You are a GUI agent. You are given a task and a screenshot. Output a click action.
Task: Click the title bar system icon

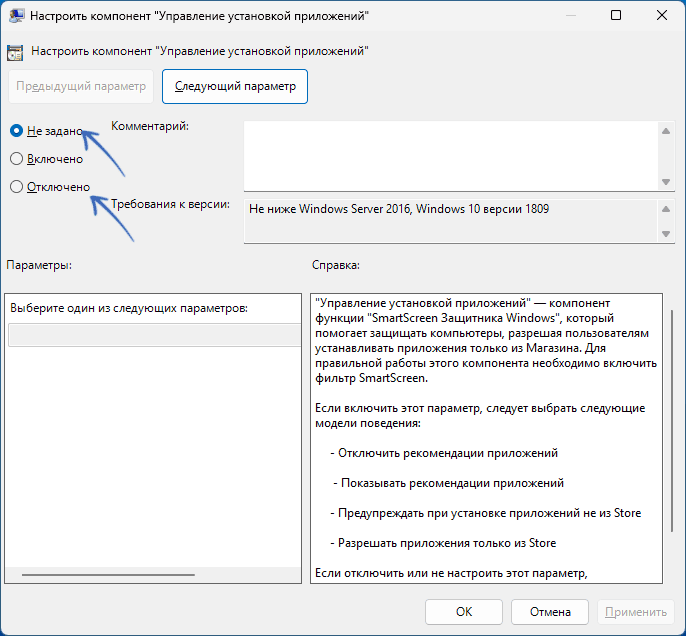pyautogui.click(x=16, y=16)
